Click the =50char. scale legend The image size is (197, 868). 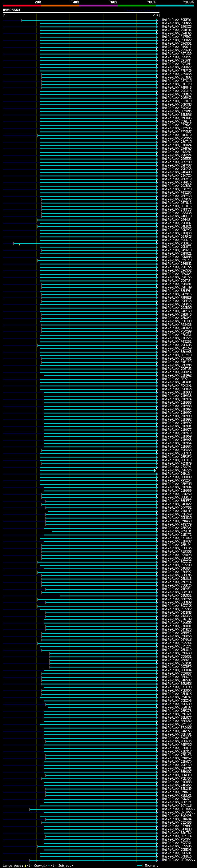pyautogui.click(x=147, y=866)
